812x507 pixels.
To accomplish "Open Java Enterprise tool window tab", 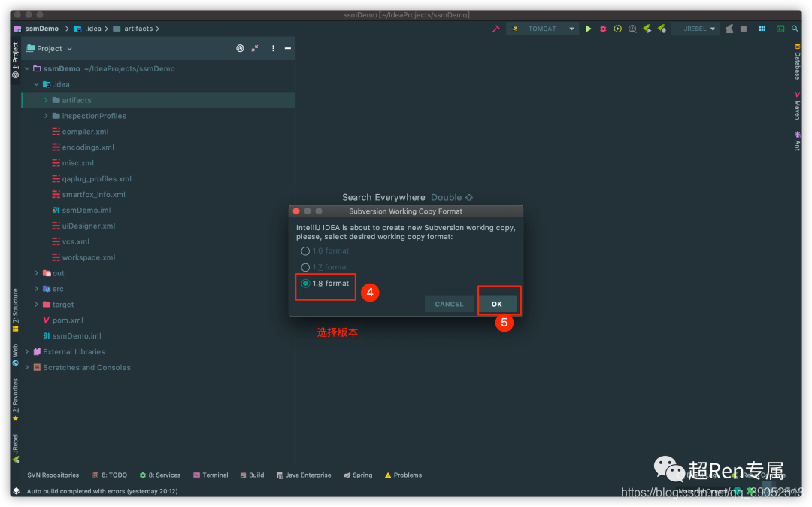I will click(x=304, y=475).
